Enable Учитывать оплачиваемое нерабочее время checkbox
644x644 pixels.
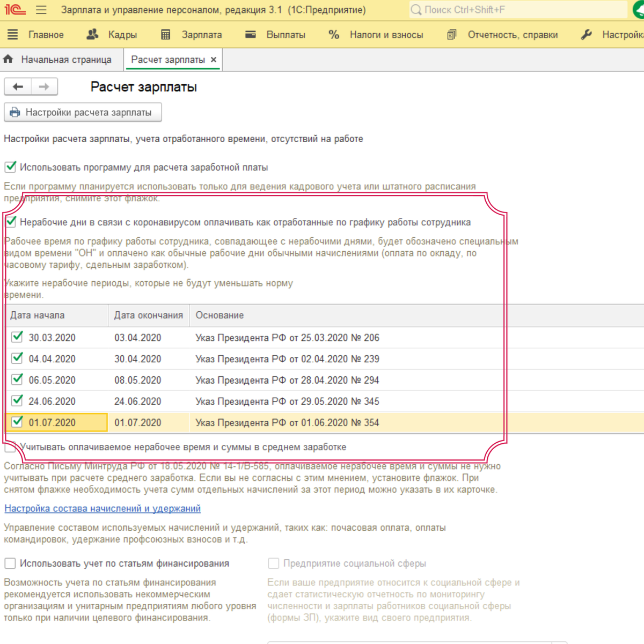coord(10,447)
